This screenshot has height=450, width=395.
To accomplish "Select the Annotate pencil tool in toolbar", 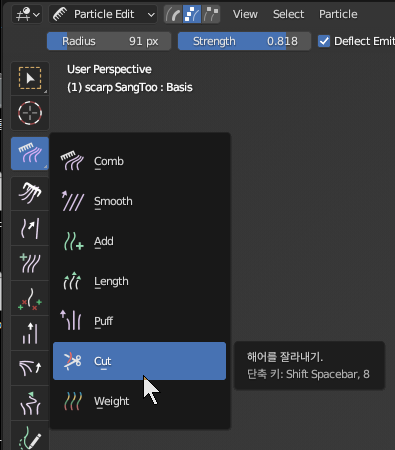I will pos(30,437).
